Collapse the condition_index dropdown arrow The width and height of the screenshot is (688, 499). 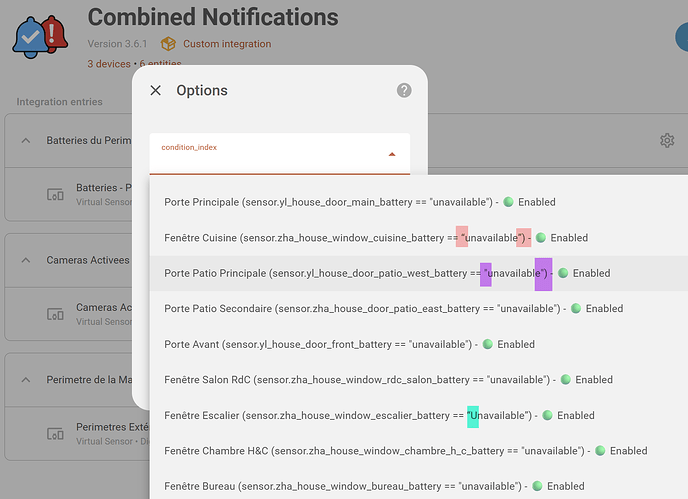392,155
